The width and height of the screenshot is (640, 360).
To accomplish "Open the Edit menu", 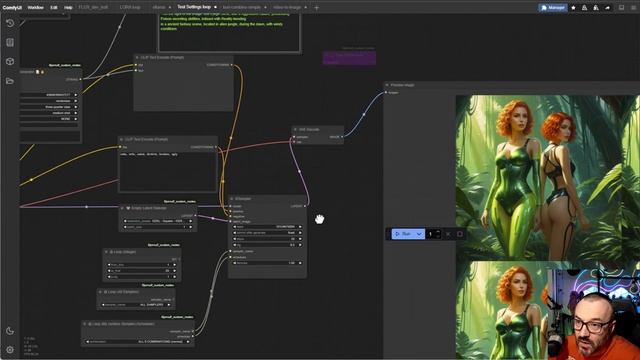I will [53, 7].
